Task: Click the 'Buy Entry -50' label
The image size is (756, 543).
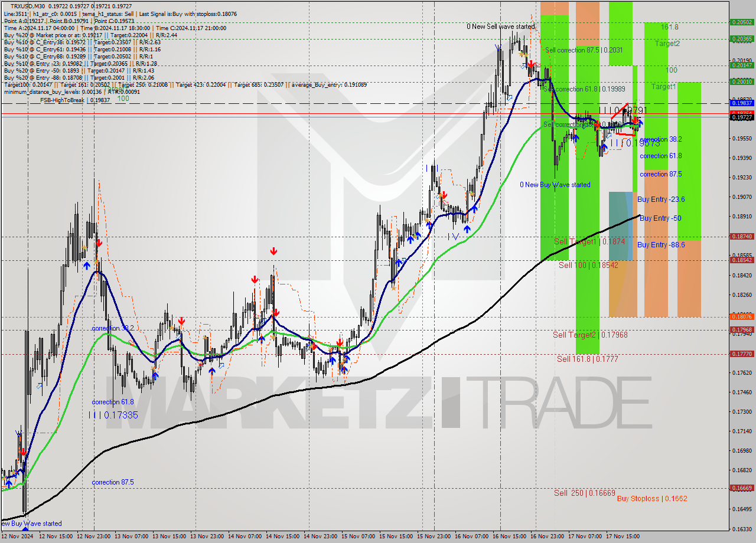Action: (661, 218)
